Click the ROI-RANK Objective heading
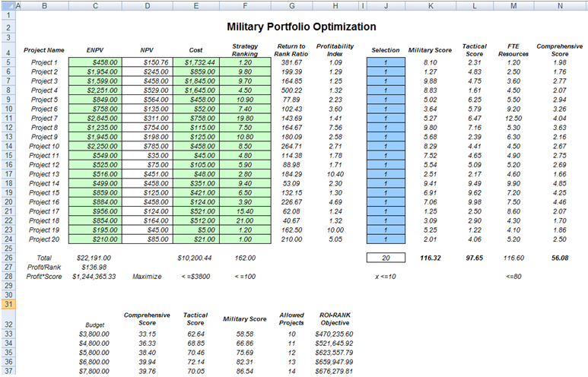The width and height of the screenshot is (588, 377). coord(335,319)
